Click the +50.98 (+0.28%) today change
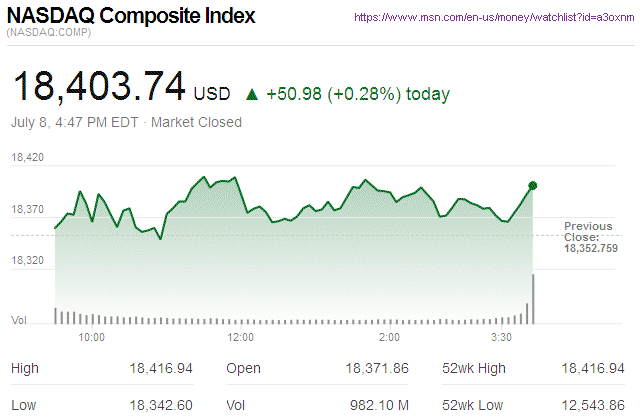 pos(357,95)
